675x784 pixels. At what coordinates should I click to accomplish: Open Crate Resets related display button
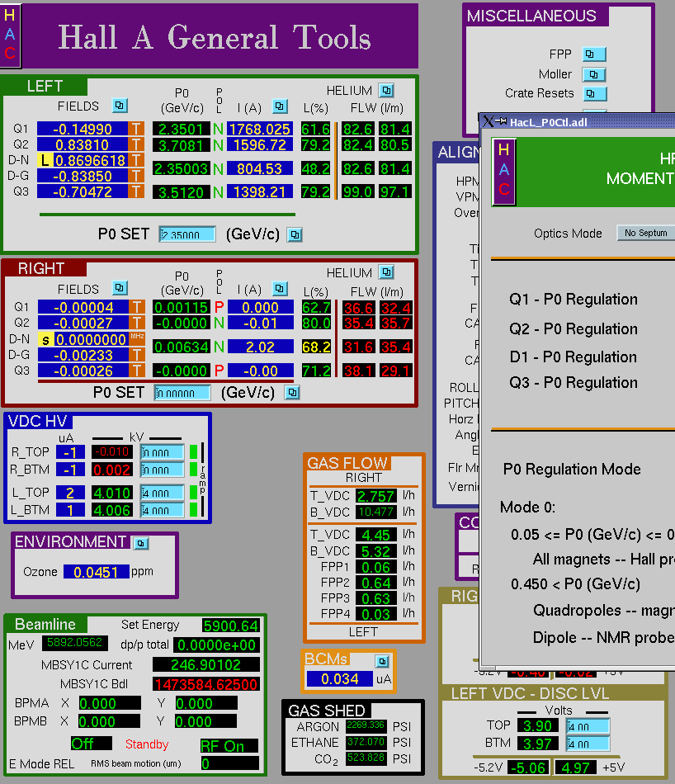(x=594, y=93)
